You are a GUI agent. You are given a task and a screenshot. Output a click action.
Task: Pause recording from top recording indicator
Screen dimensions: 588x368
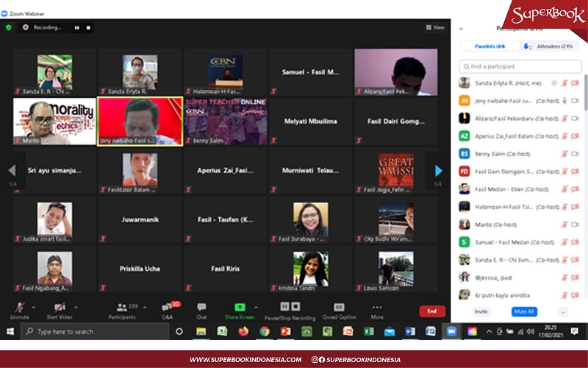point(77,27)
